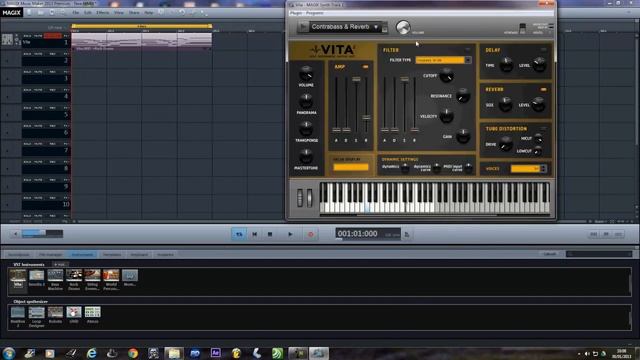This screenshot has width=640, height=360.
Task: Click the Catooh button
Action: 549,254
